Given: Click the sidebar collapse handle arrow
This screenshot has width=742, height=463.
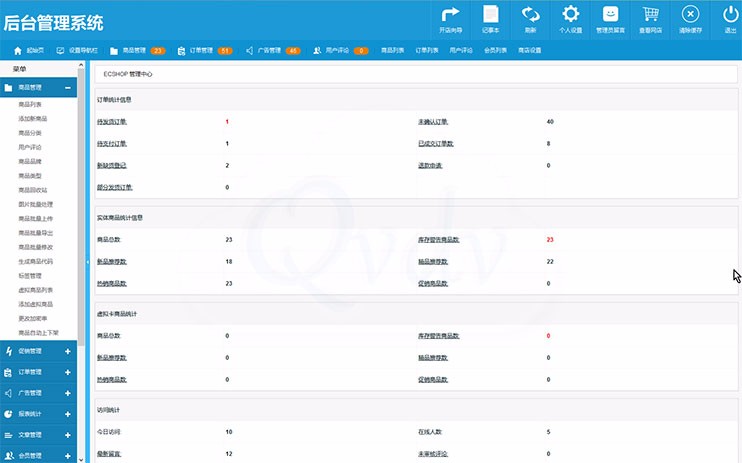Looking at the screenshot, I should pos(88,262).
